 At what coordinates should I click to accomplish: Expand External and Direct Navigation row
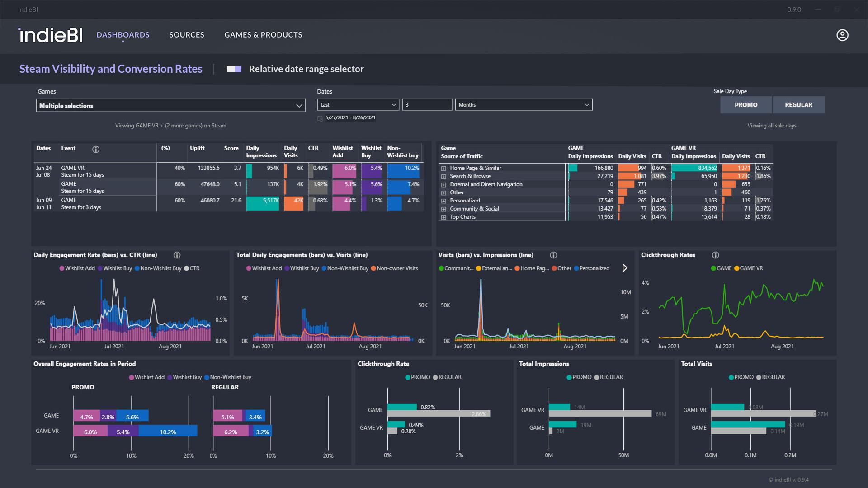tap(444, 185)
